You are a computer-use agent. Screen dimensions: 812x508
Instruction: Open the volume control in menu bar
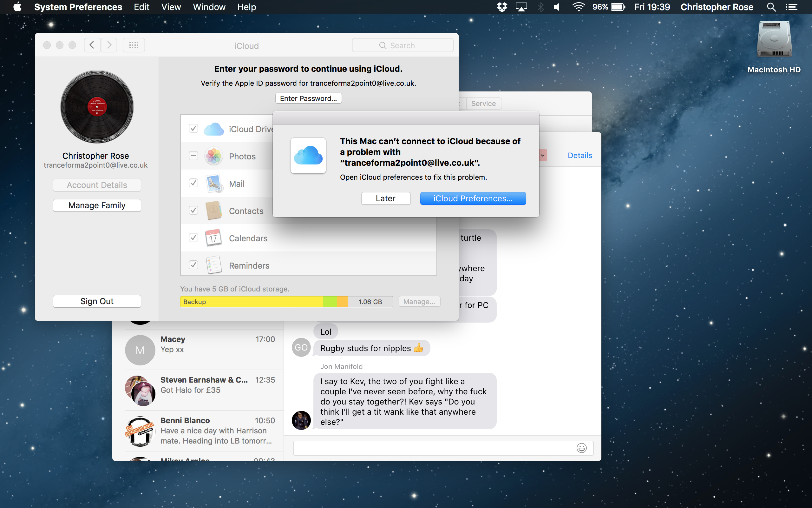point(557,7)
